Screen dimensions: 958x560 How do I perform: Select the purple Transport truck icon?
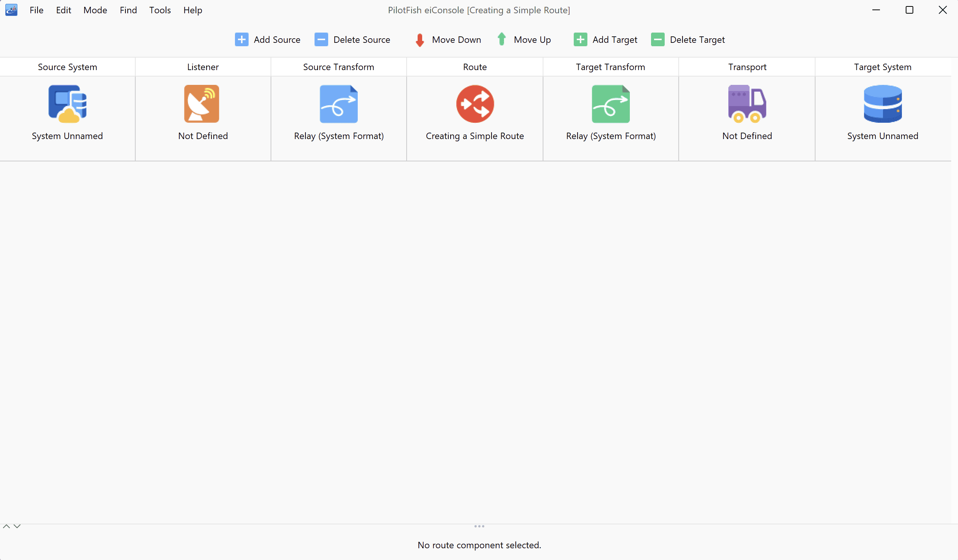747,104
